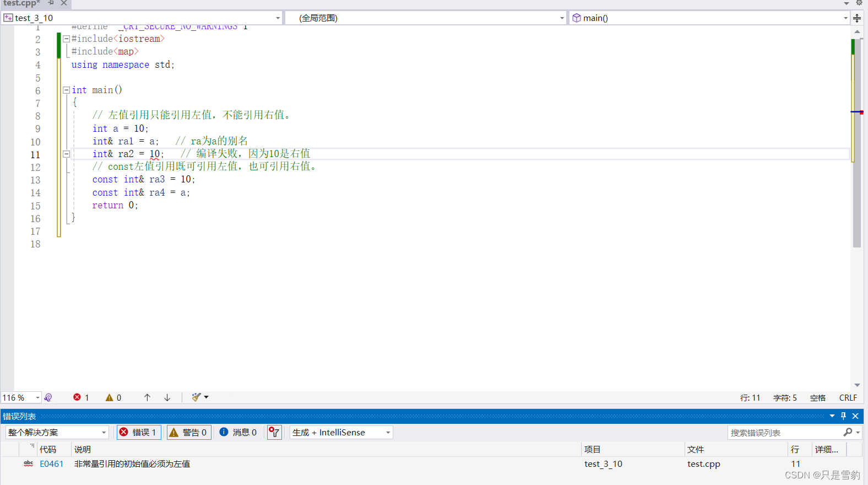Screen dimensions: 868x485
Task: Click the test.cpp file cell in error row
Action: [x=703, y=464]
